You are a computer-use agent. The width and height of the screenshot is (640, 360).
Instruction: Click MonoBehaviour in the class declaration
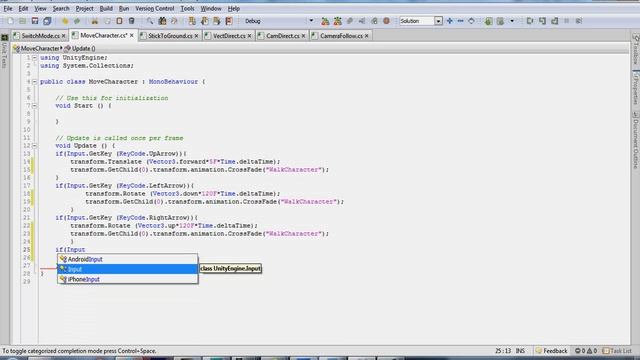[173, 82]
